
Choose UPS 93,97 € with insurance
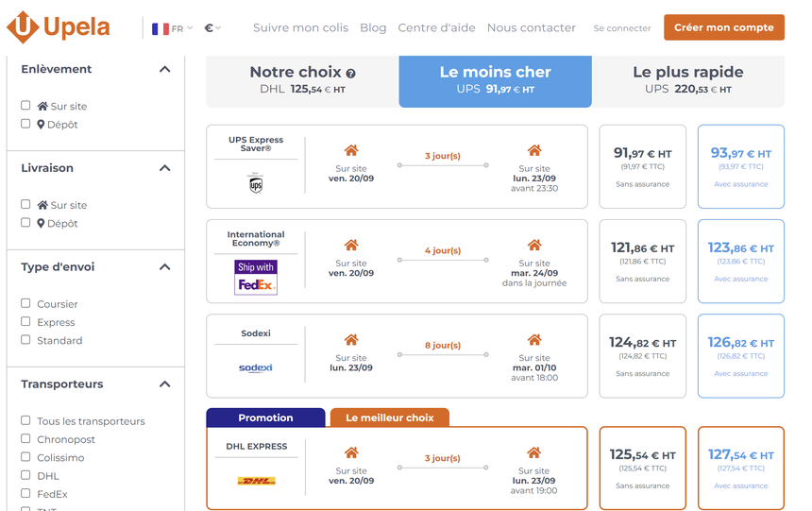click(740, 166)
